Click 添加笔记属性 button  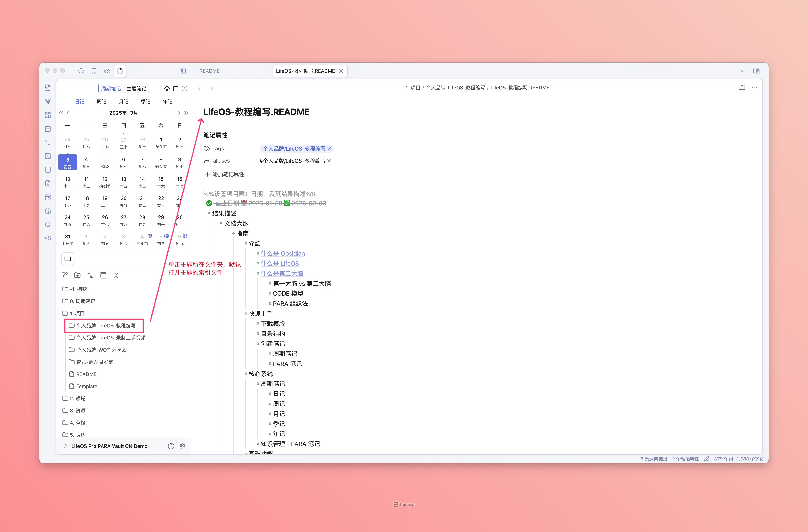pyautogui.click(x=224, y=174)
